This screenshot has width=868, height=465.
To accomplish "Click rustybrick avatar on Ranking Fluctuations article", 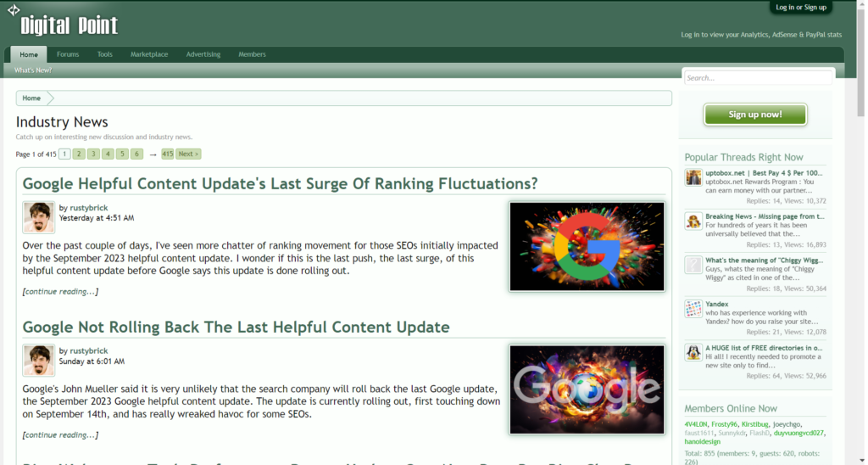I will (x=39, y=217).
